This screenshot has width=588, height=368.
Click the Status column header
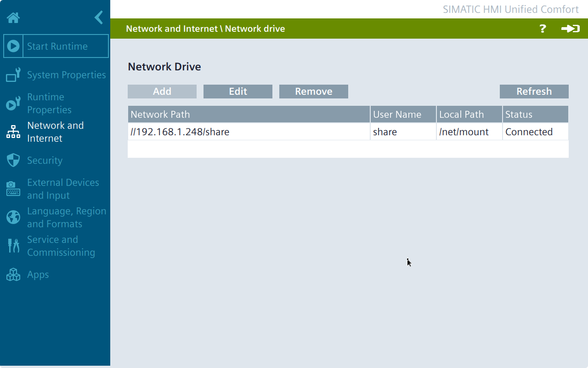pyautogui.click(x=536, y=114)
